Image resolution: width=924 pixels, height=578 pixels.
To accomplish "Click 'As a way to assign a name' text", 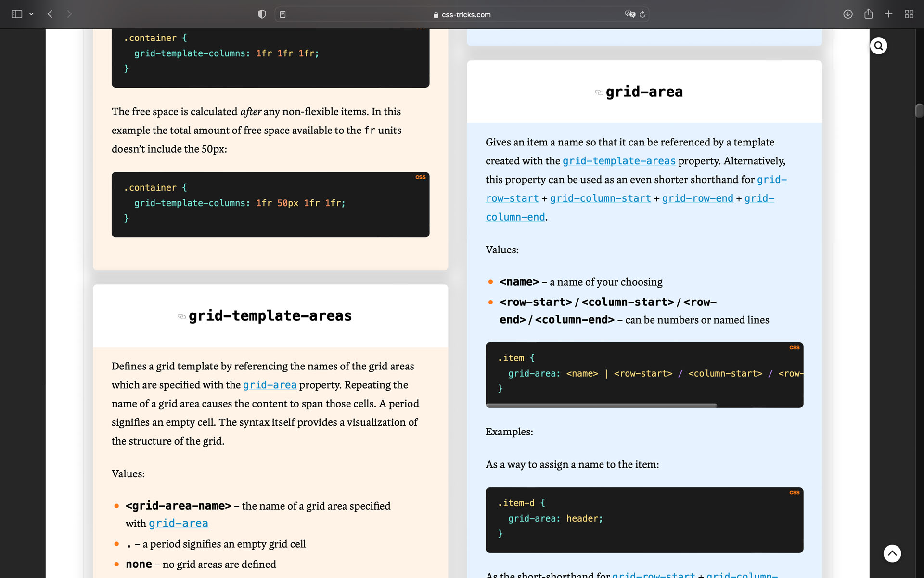I will tap(572, 465).
